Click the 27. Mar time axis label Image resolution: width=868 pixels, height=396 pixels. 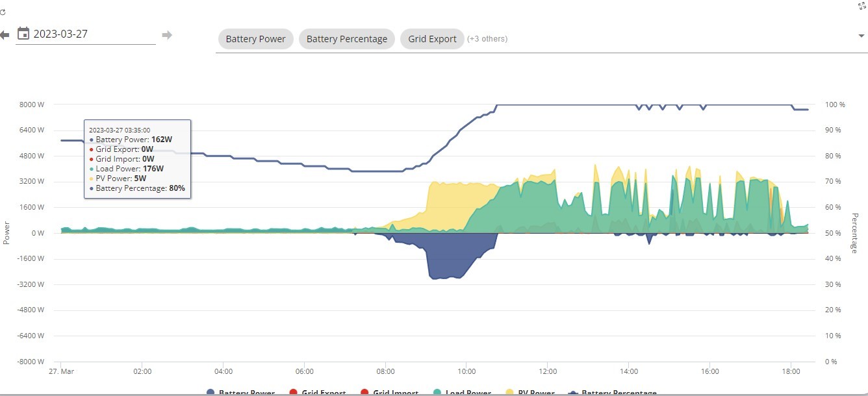pos(61,372)
